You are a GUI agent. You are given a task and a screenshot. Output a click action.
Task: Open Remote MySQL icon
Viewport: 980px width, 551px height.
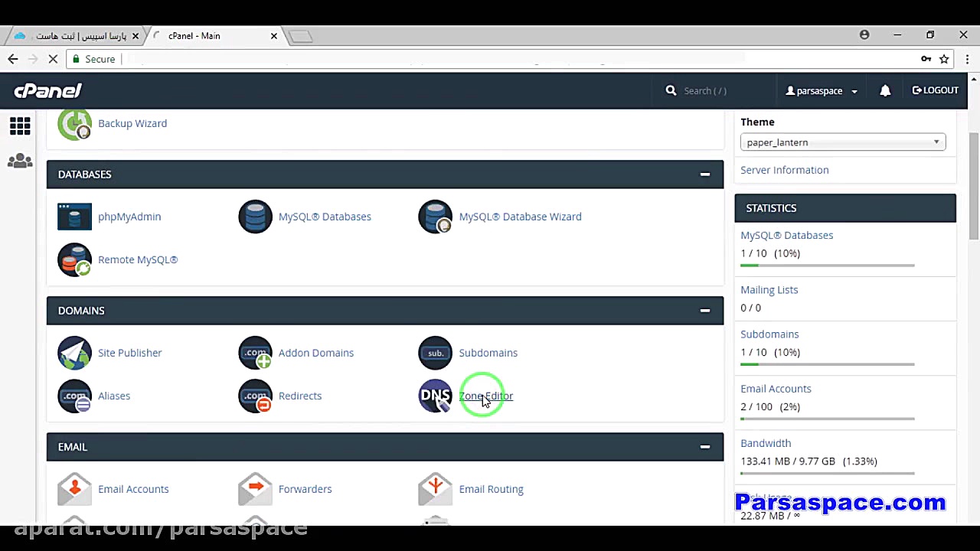tap(74, 259)
